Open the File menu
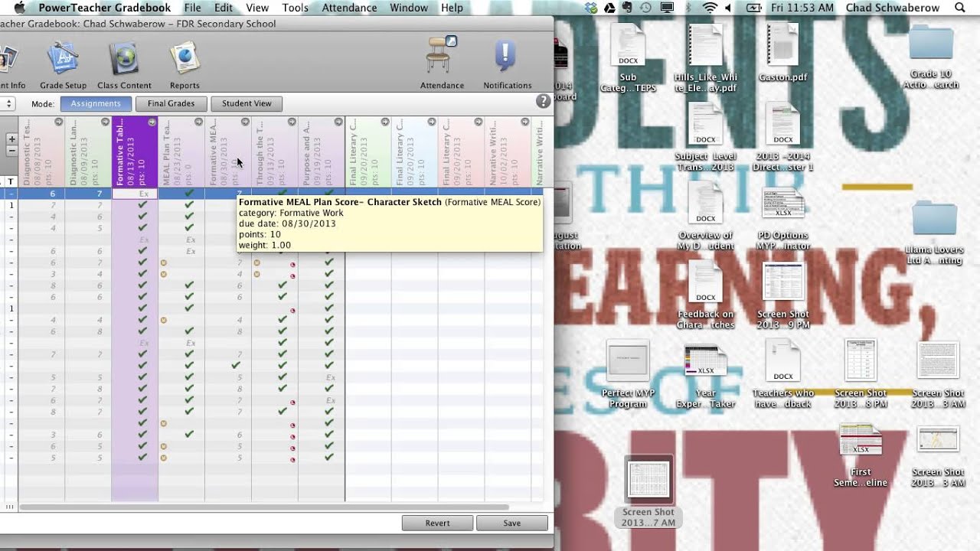Image resolution: width=980 pixels, height=551 pixels. tap(192, 8)
